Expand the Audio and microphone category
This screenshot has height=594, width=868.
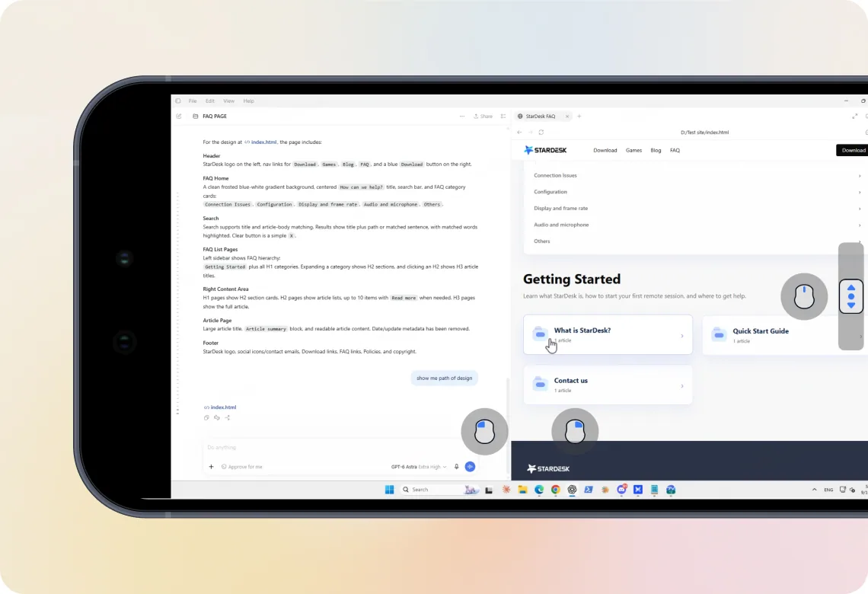pos(697,225)
